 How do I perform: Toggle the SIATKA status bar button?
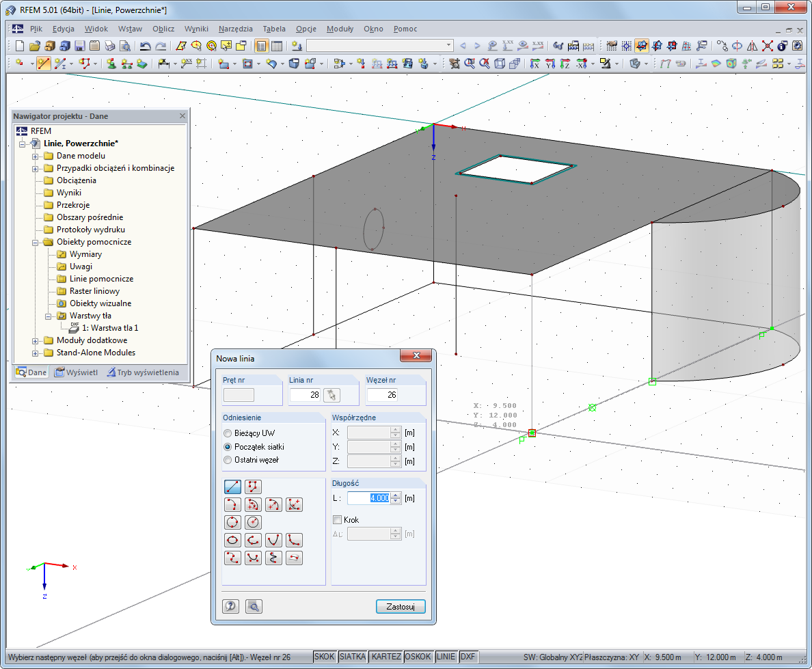353,657
